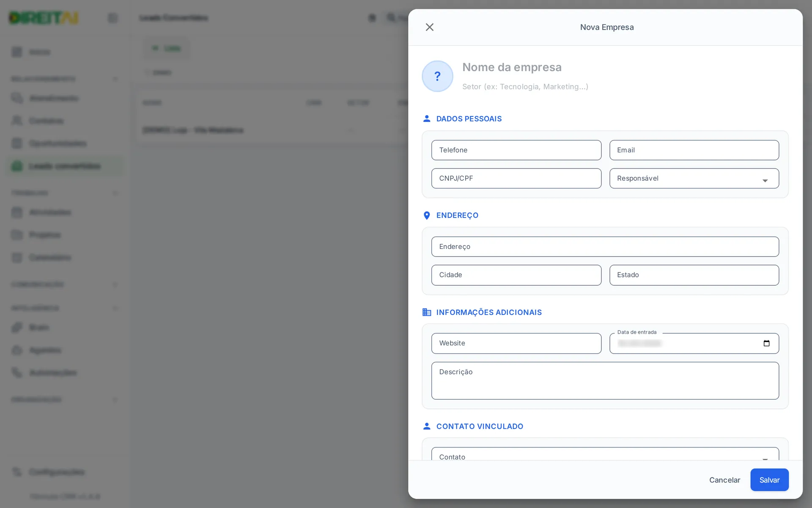Click Cancelar to discard the form
The width and height of the screenshot is (812, 508).
click(724, 480)
